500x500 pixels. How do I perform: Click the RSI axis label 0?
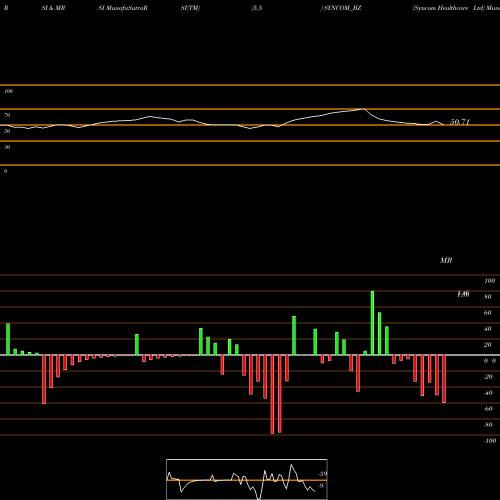tap(5, 171)
